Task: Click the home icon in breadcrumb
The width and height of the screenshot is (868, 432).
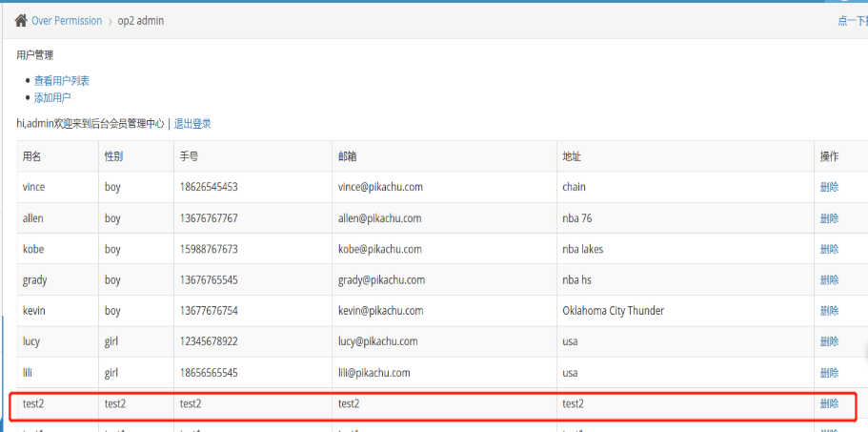Action: click(x=21, y=21)
